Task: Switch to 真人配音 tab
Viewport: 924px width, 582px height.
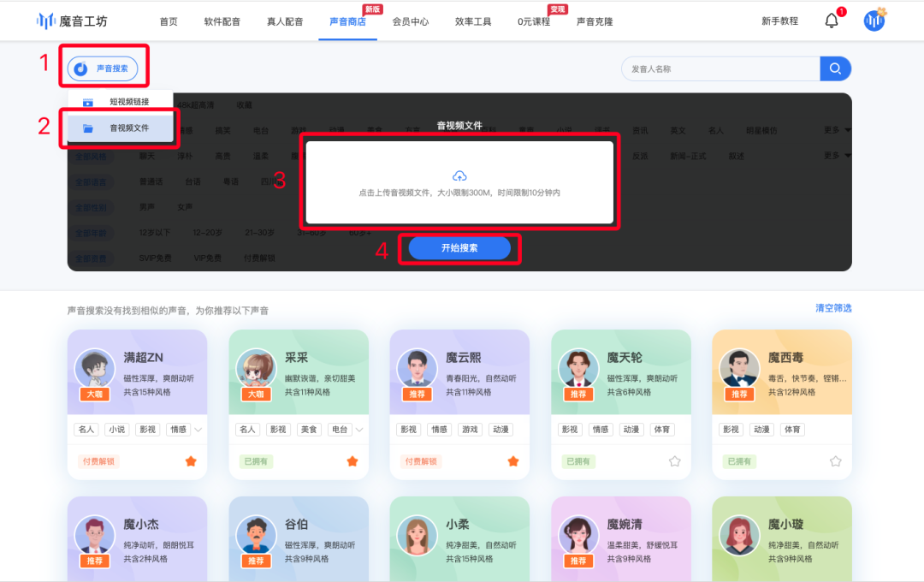Action: (285, 21)
